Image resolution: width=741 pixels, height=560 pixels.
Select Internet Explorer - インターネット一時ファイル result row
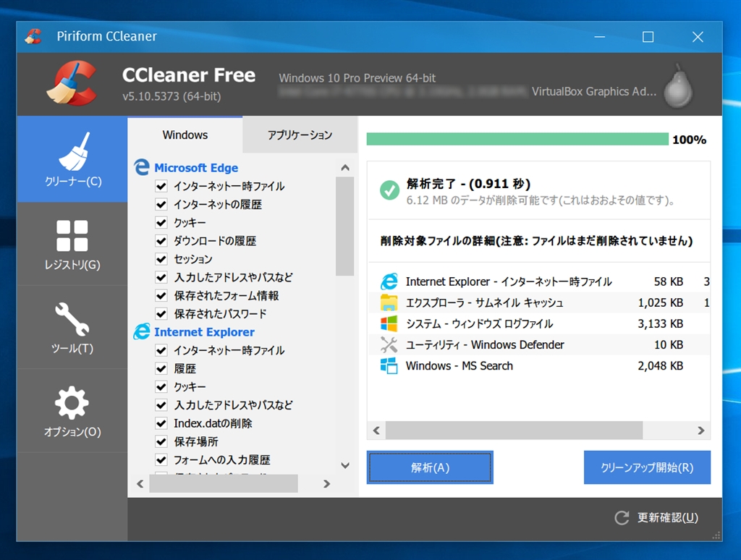[538, 281]
